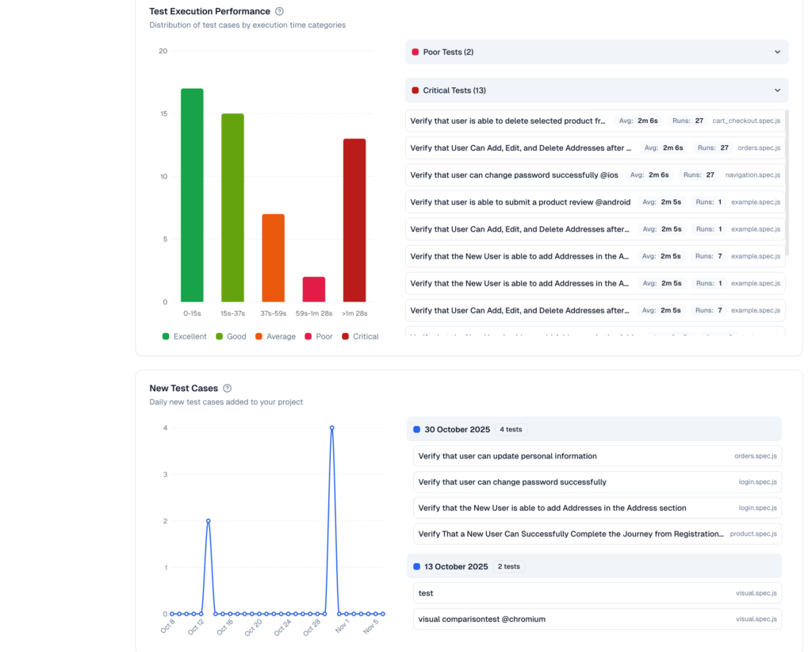This screenshot has height=652, width=812.
Task: Expand the Poor Tests (2) section chevron
Action: point(777,52)
